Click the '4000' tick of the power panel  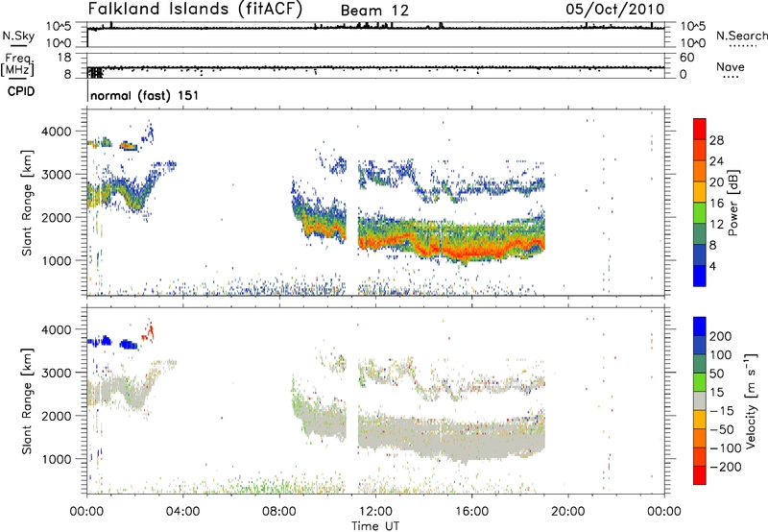(57, 132)
